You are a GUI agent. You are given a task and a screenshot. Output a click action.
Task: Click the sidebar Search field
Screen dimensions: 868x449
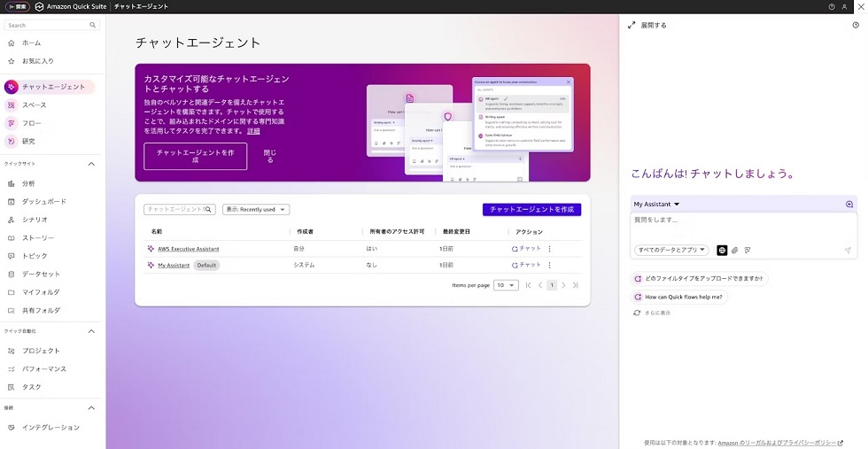tap(52, 25)
